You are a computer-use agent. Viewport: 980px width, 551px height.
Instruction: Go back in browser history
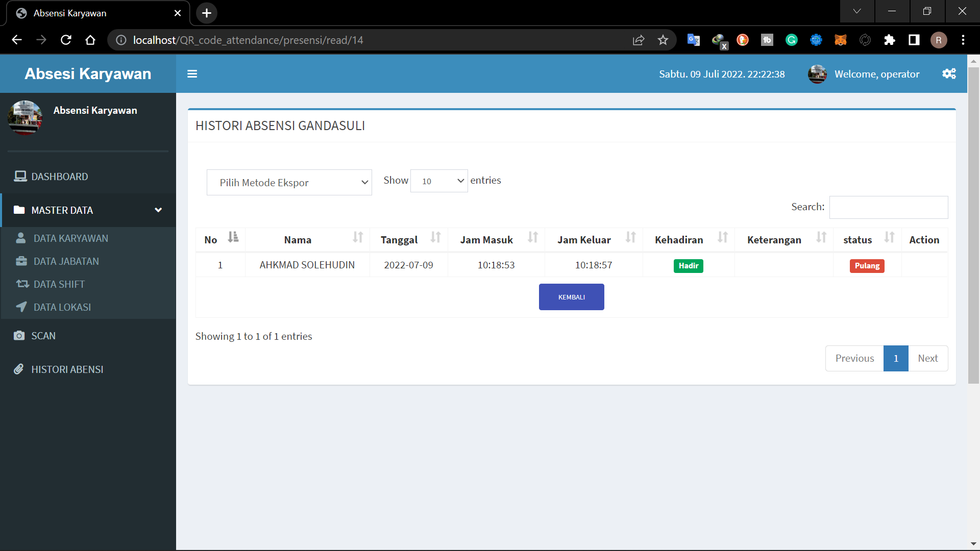click(x=17, y=40)
